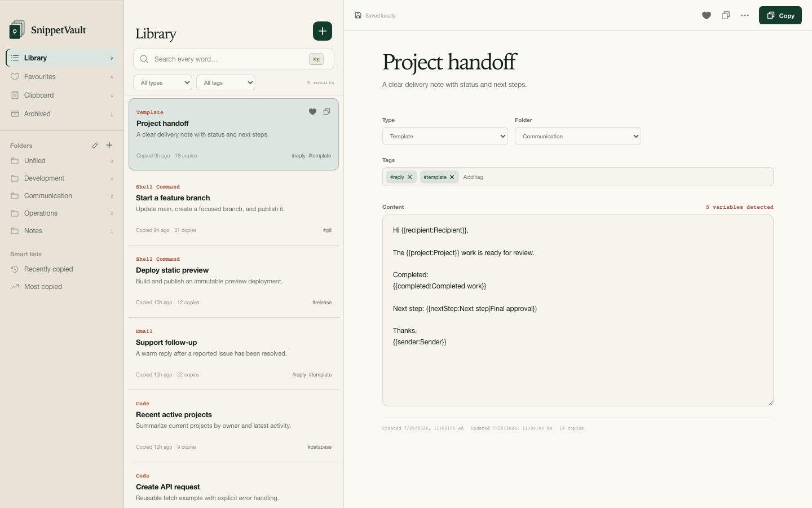This screenshot has height=508, width=812.
Task: Open Archived in sidebar
Action: (62, 114)
